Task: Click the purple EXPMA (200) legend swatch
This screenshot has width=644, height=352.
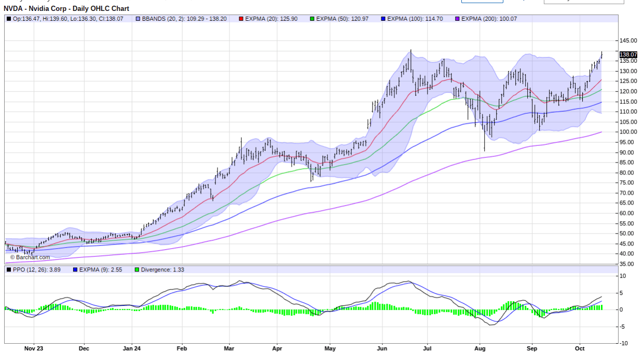Action: tap(457, 19)
